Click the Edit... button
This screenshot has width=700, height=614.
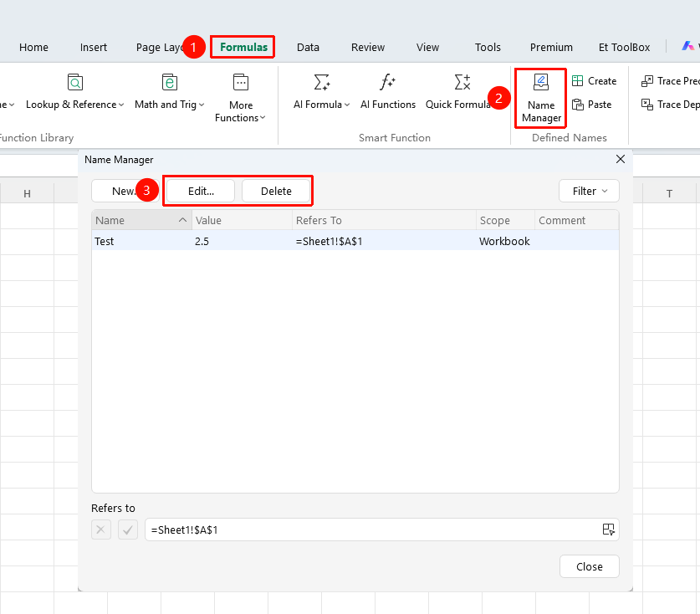(x=201, y=191)
